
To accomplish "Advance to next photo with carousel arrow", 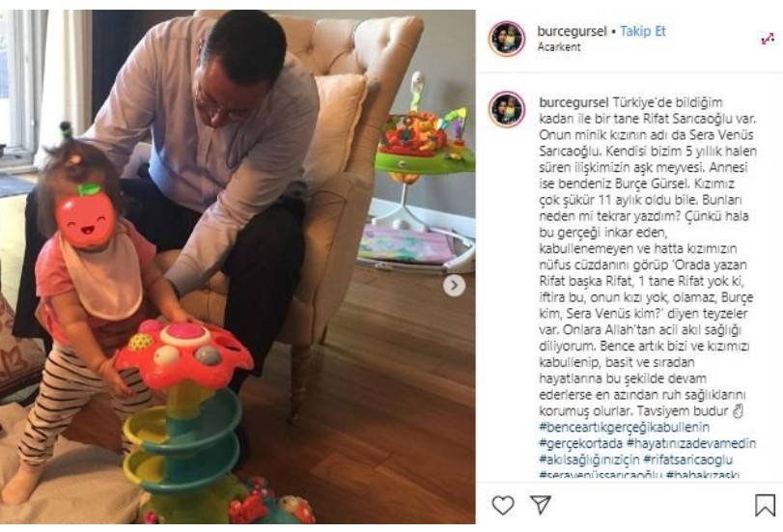I will click(454, 285).
